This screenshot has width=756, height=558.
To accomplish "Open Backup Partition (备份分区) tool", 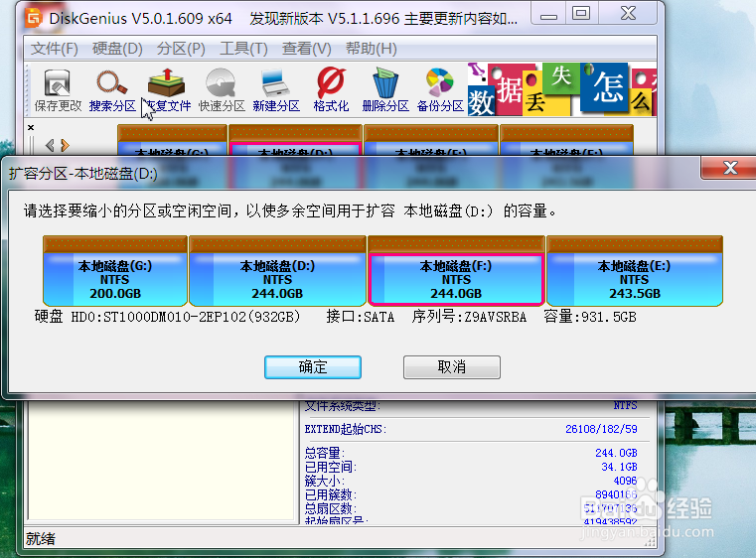I will click(x=440, y=90).
